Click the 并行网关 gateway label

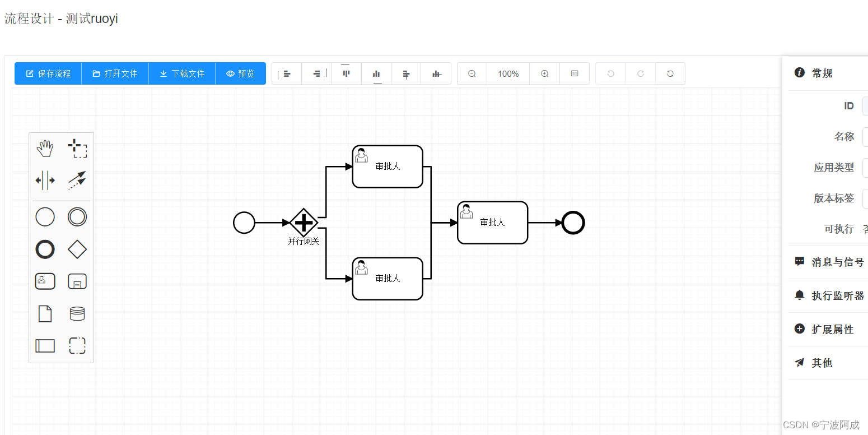(304, 241)
